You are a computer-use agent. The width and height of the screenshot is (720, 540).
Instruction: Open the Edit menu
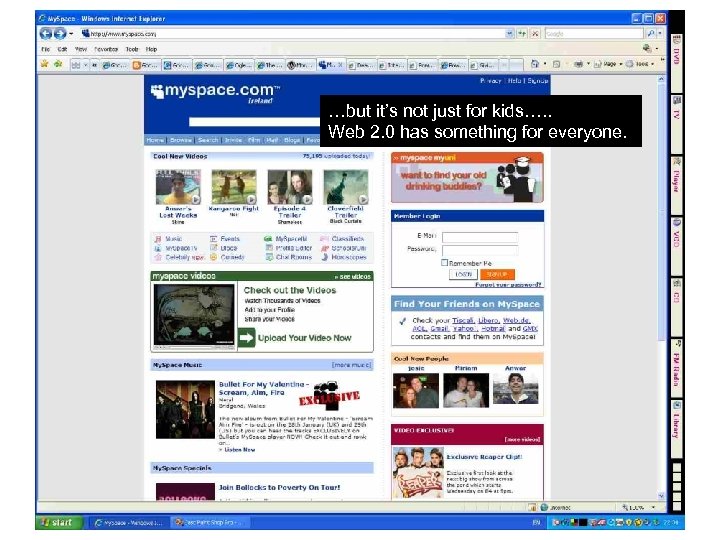(x=62, y=49)
